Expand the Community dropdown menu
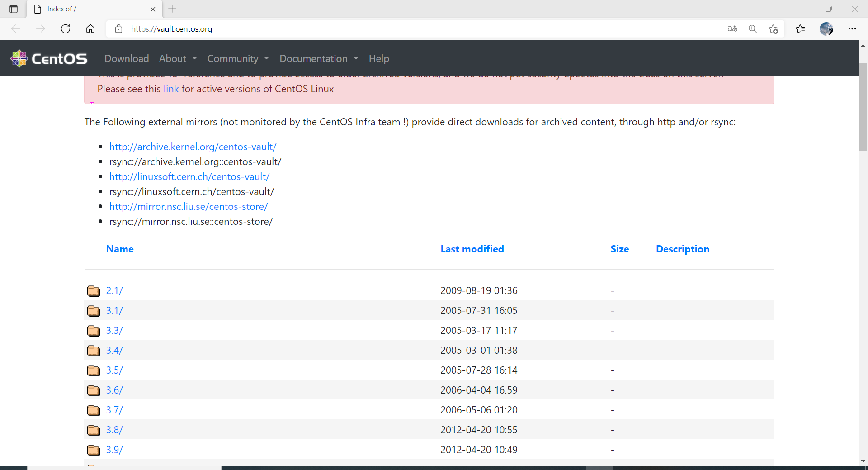This screenshot has width=868, height=470. pos(238,58)
